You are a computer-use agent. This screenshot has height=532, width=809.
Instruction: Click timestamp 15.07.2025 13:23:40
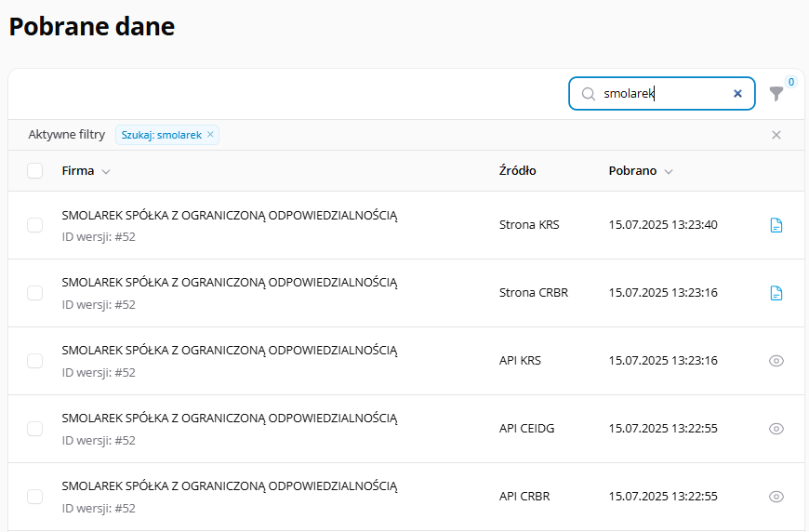(663, 225)
